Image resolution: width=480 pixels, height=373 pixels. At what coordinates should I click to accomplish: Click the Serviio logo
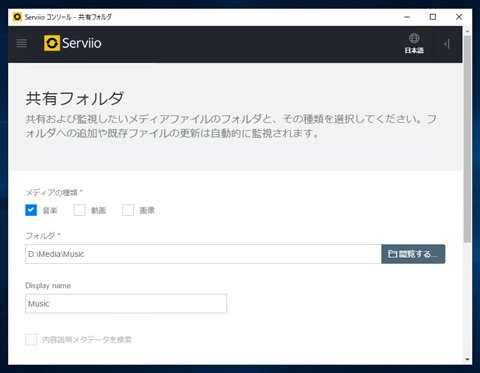point(73,43)
